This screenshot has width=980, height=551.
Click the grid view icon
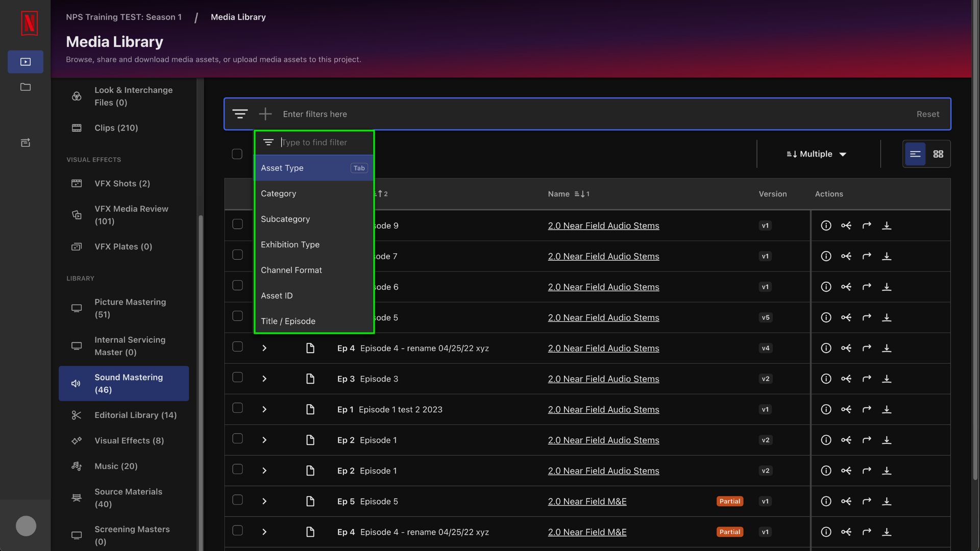(938, 154)
